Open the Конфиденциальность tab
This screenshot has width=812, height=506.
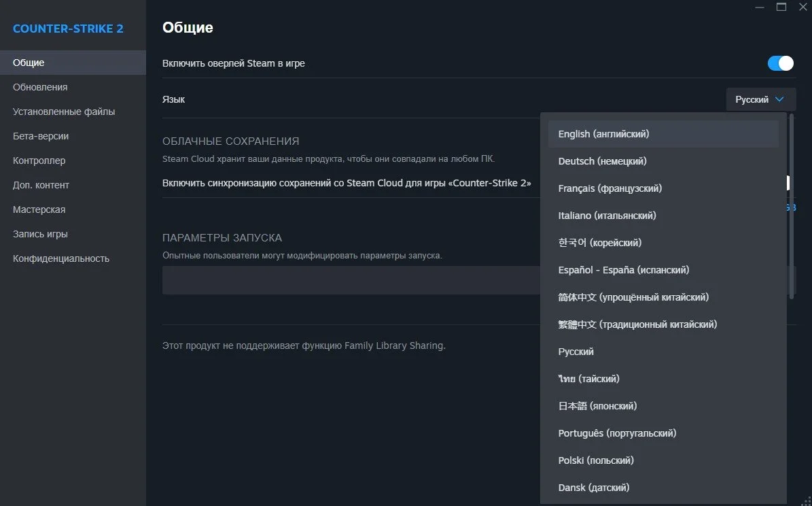73,258
